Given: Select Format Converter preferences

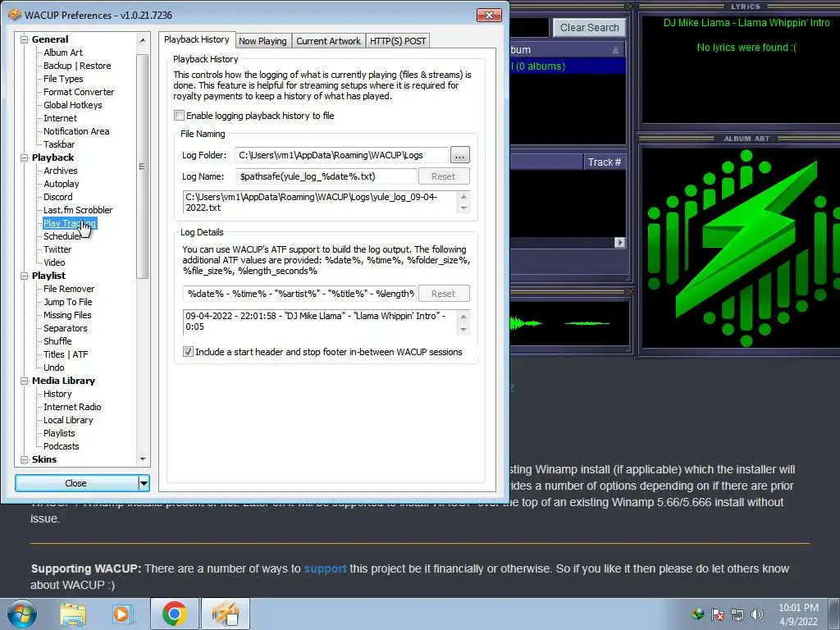Looking at the screenshot, I should point(79,92).
